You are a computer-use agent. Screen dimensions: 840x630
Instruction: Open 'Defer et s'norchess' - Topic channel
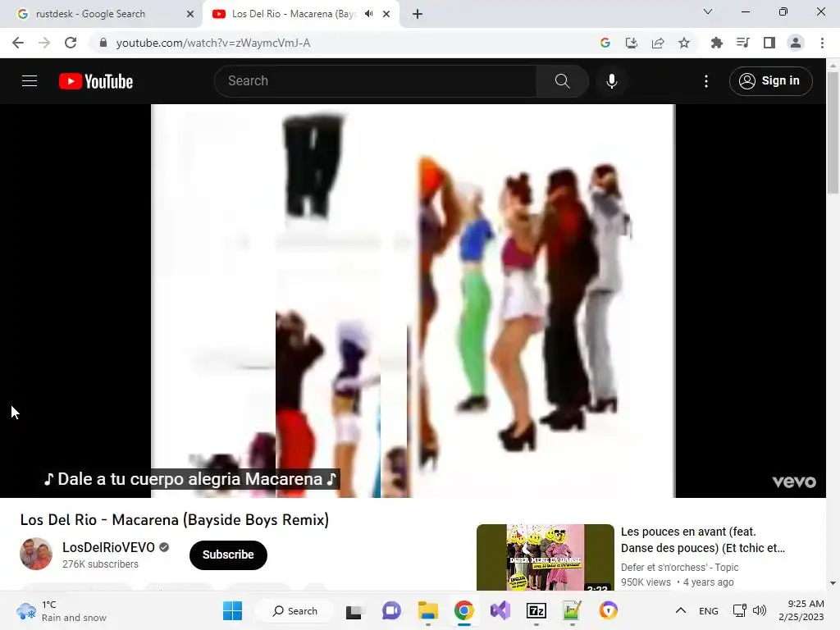click(679, 568)
